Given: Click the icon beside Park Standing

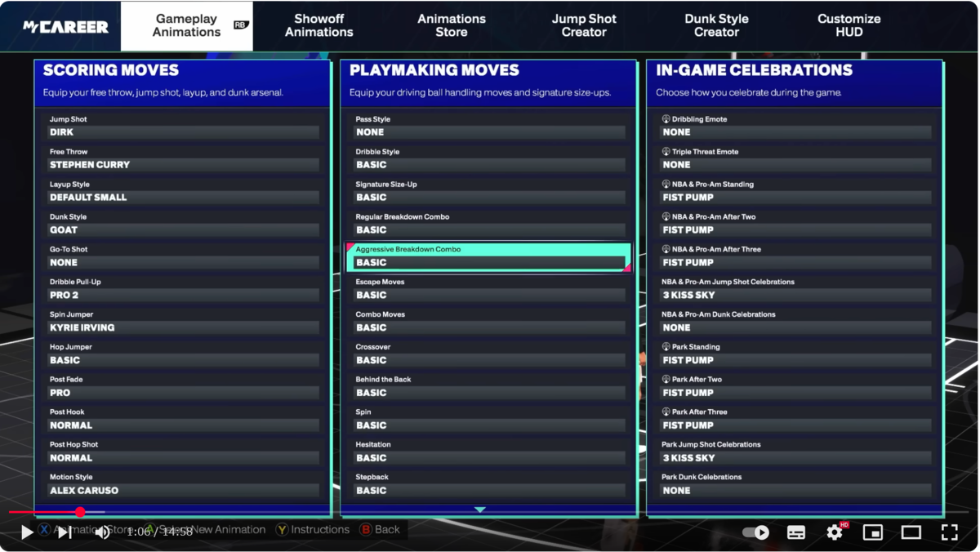Looking at the screenshot, I should (666, 347).
